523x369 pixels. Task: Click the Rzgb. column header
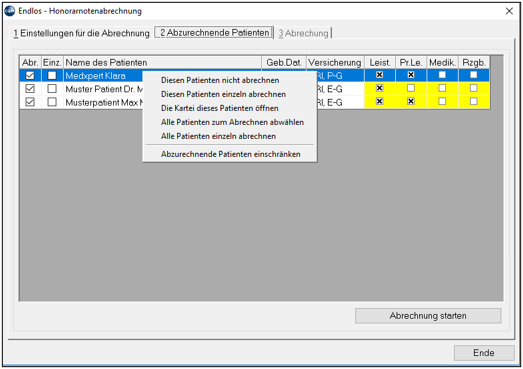[474, 62]
